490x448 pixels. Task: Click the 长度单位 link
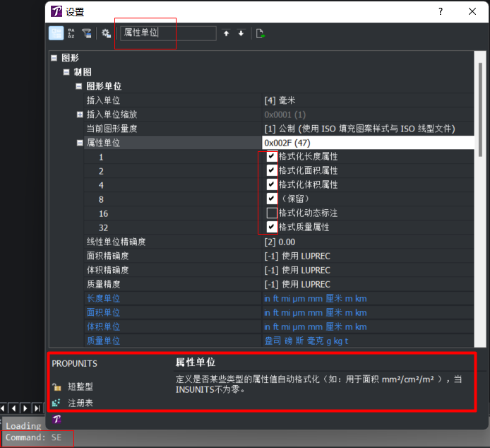click(103, 298)
